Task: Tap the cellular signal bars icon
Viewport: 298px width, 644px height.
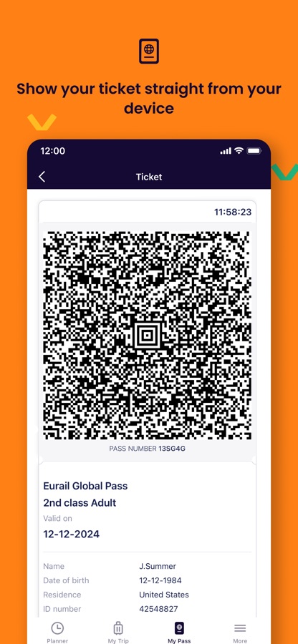Action: pos(226,151)
